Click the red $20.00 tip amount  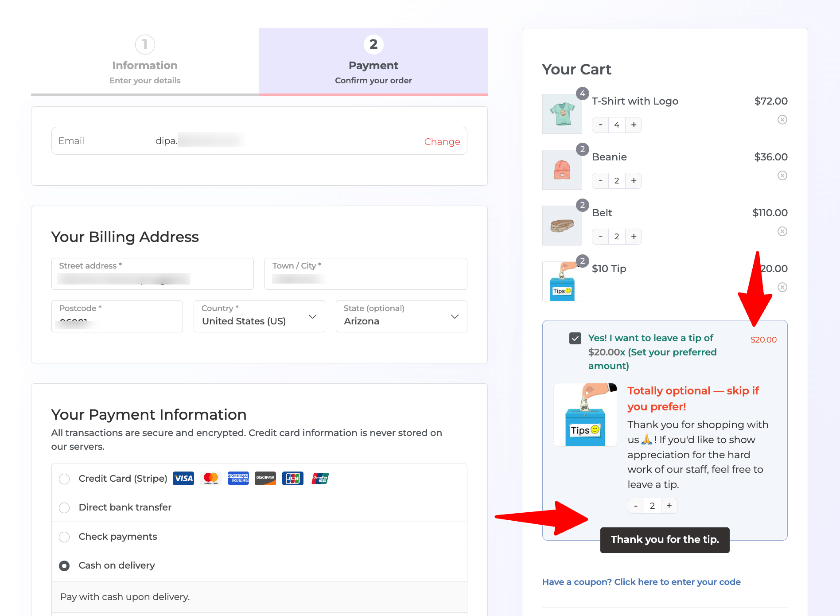coord(763,340)
